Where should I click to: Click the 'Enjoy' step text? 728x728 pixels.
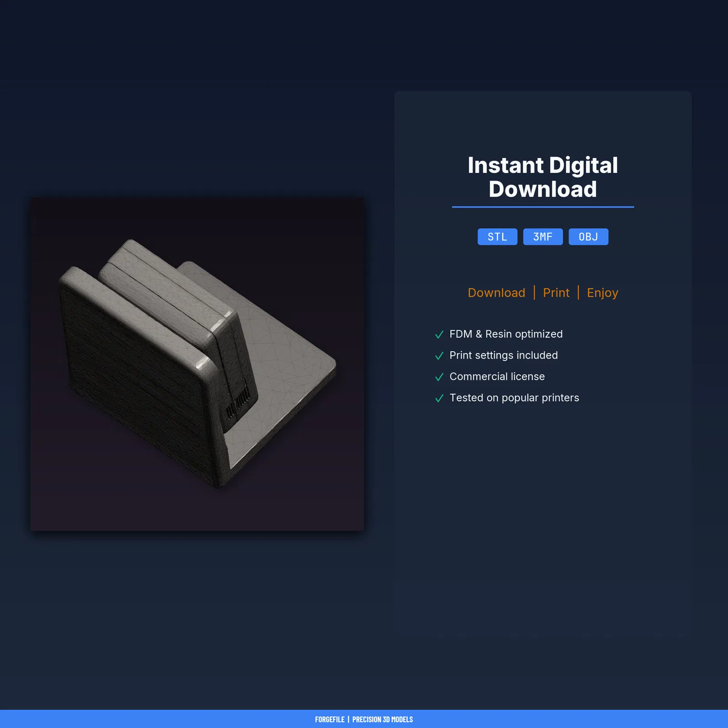[x=602, y=293]
